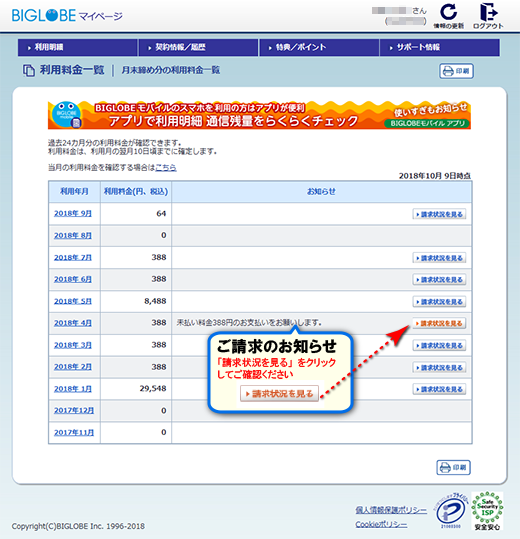Viewport: 520px width, 539px height.
Task: Click the refresh information icon
Action: pos(448,12)
